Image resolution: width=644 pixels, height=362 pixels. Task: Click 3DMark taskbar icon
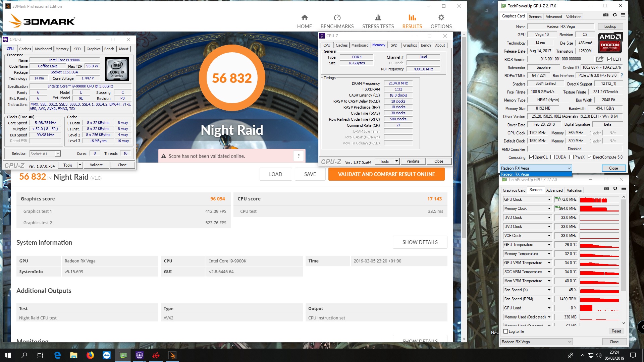tap(172, 355)
